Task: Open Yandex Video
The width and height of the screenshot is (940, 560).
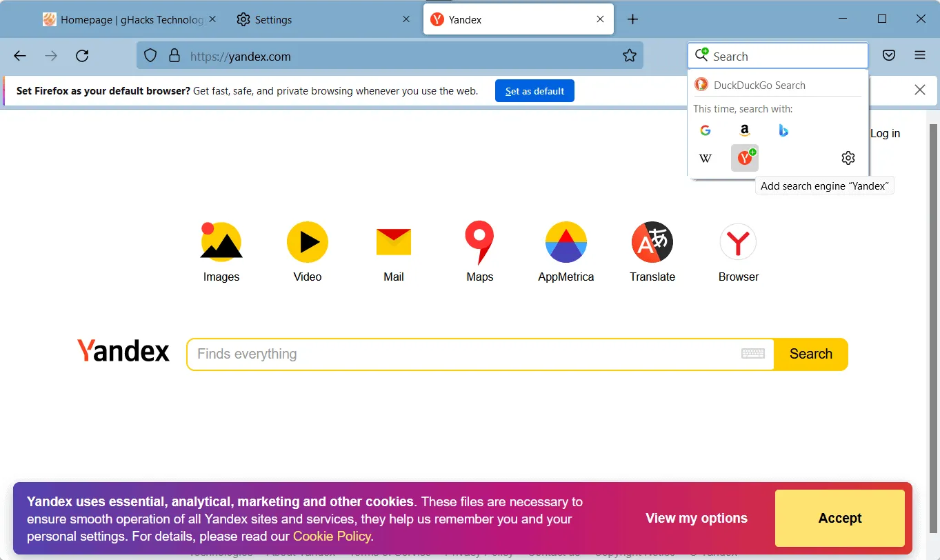Action: (307, 242)
